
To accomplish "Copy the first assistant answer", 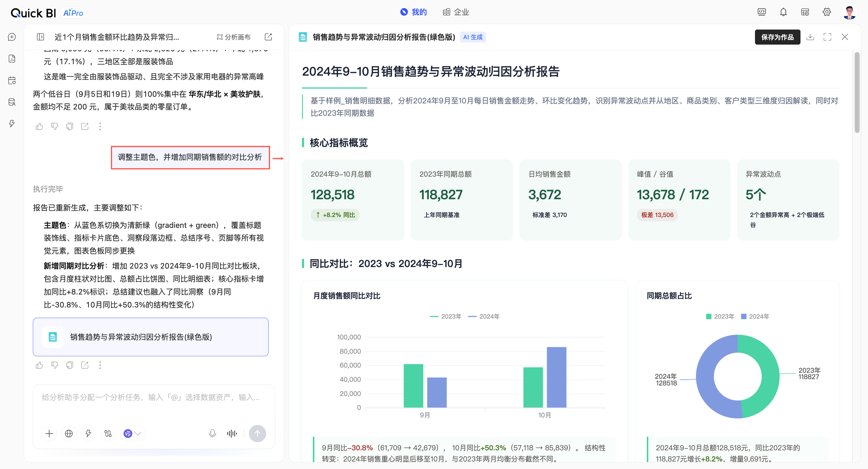I will [x=70, y=126].
